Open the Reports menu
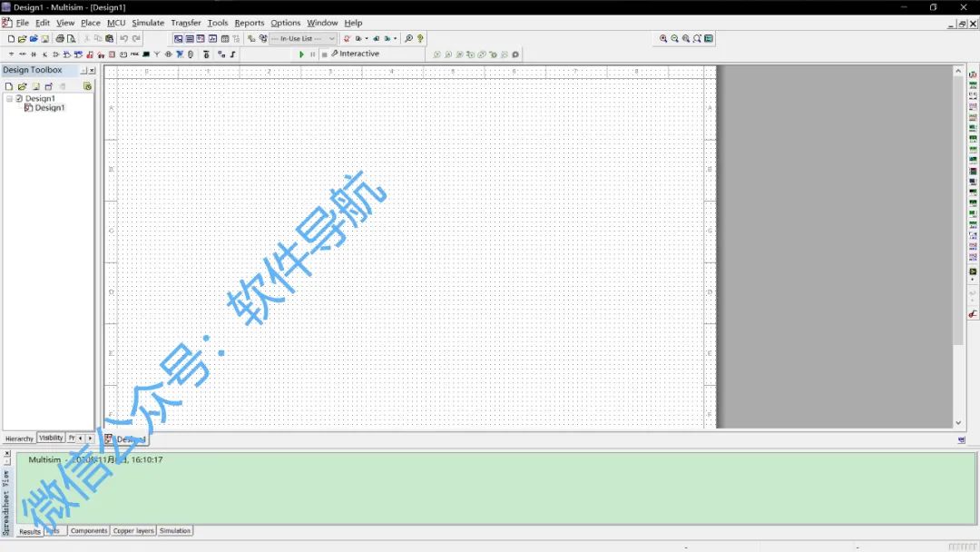This screenshot has width=980, height=552. 250,23
